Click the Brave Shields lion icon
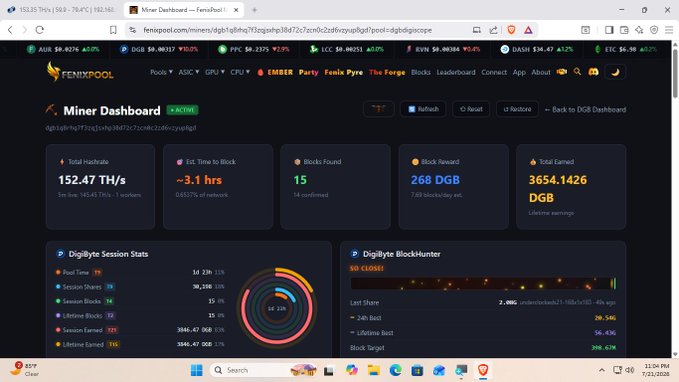 pyautogui.click(x=511, y=30)
